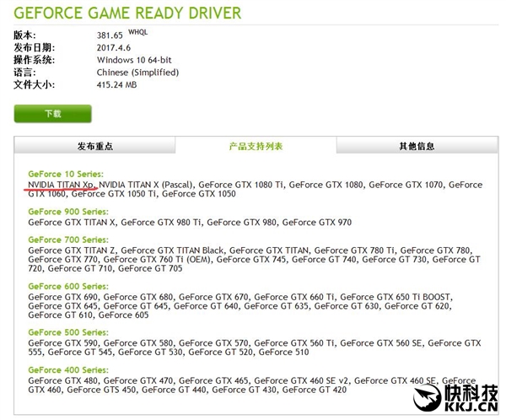Click the NVIDIA TITAN X (Pascal) entry
Image resolution: width=506 pixels, height=420 pixels.
point(146,185)
